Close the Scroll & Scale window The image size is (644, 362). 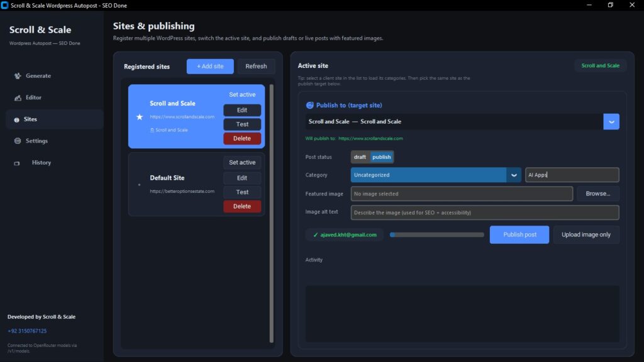631,5
